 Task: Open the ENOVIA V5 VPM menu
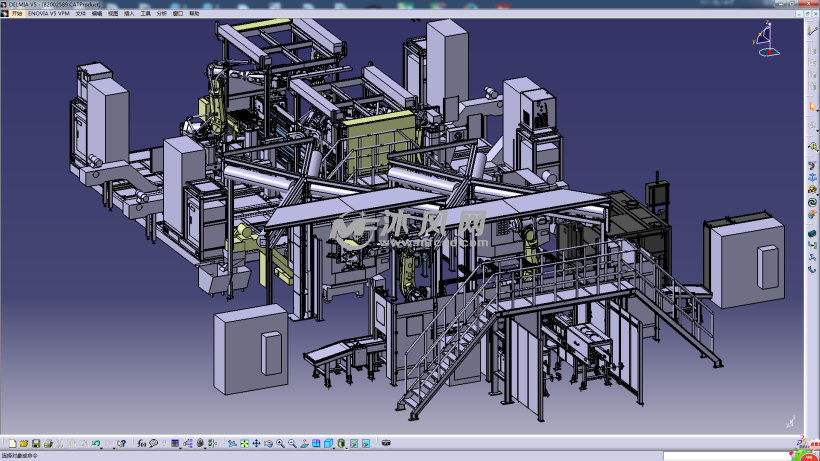click(x=49, y=15)
